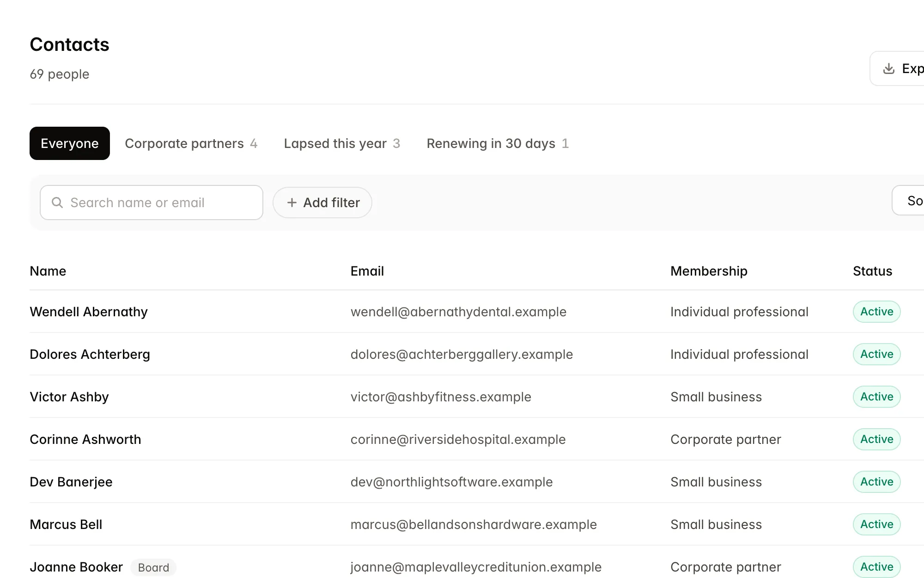The width and height of the screenshot is (924, 578).
Task: Open Victor Ashby's contact
Action: pyautogui.click(x=69, y=397)
